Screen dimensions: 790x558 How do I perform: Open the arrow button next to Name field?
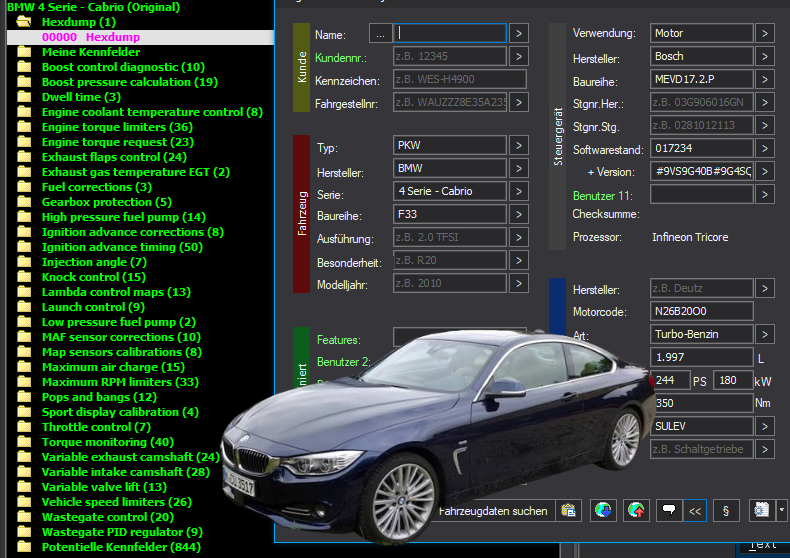[518, 34]
